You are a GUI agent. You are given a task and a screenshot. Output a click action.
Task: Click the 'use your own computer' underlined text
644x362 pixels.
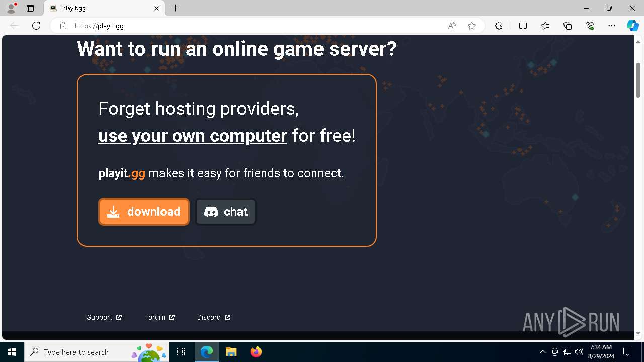pyautogui.click(x=193, y=136)
